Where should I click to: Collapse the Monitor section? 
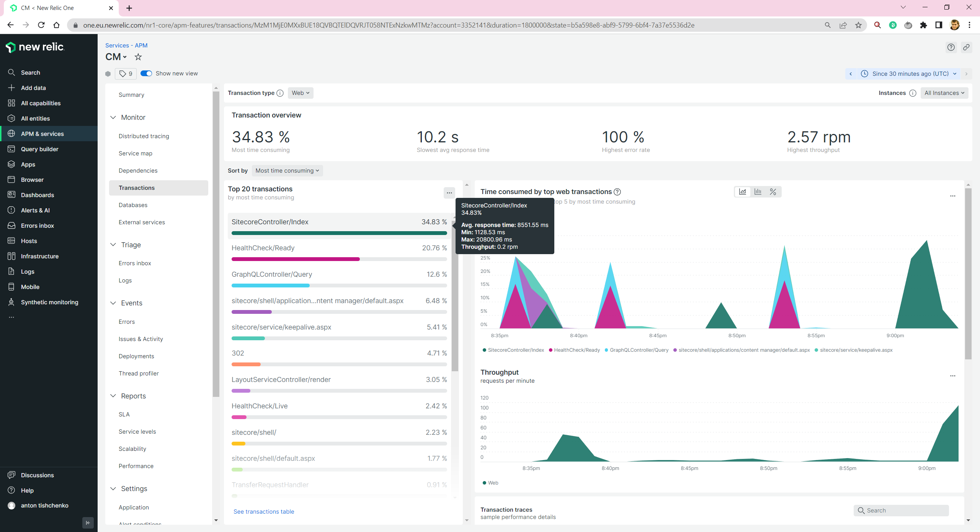(x=113, y=117)
